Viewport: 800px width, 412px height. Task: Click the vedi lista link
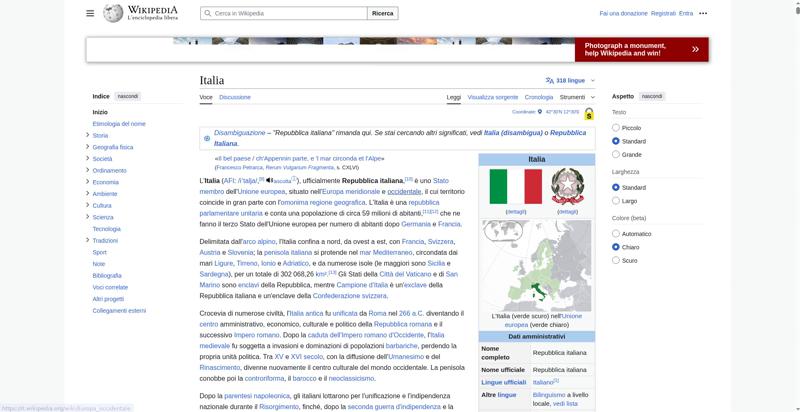coord(565,404)
